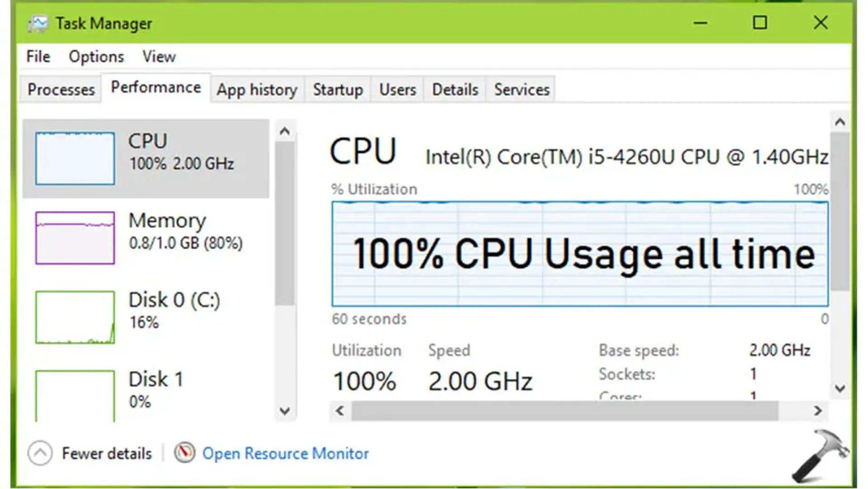Switch to the App history tab
Image resolution: width=868 pixels, height=489 pixels.
coord(257,90)
